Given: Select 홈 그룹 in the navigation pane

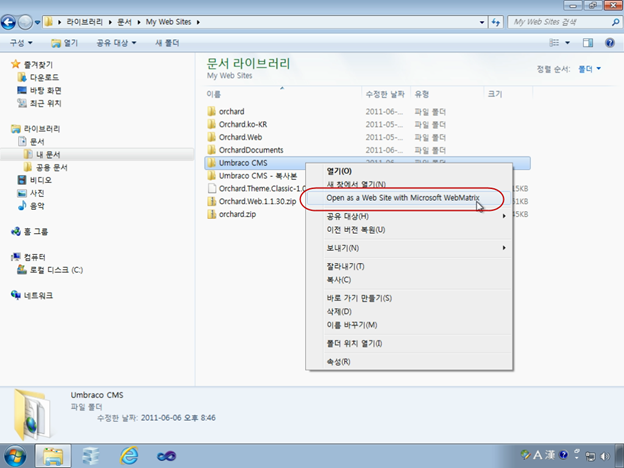Looking at the screenshot, I should (x=35, y=232).
